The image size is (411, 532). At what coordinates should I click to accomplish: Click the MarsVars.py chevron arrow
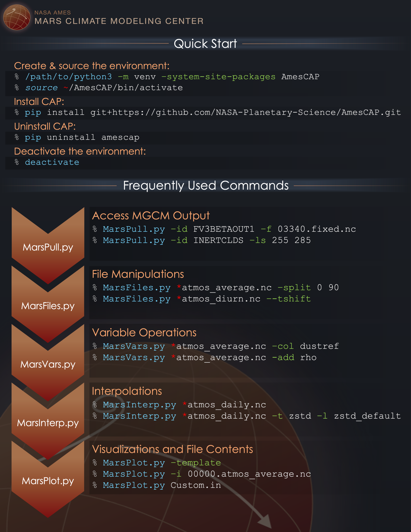[48, 363]
